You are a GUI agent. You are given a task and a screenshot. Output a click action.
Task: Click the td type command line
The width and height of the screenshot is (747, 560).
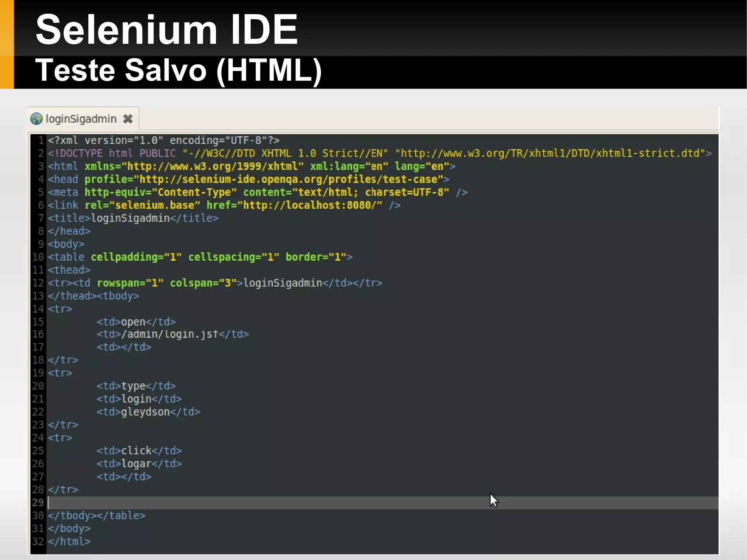pos(136,386)
